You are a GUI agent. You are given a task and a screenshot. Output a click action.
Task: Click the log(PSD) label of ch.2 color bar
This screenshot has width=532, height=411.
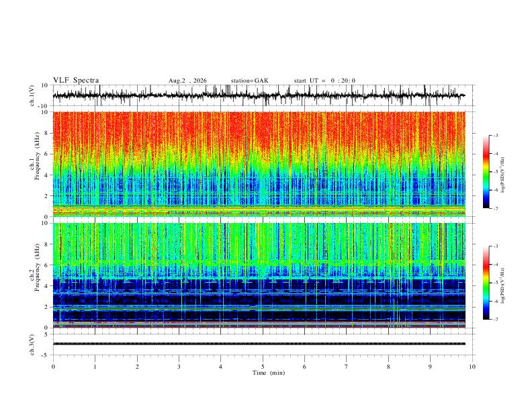[503, 285]
